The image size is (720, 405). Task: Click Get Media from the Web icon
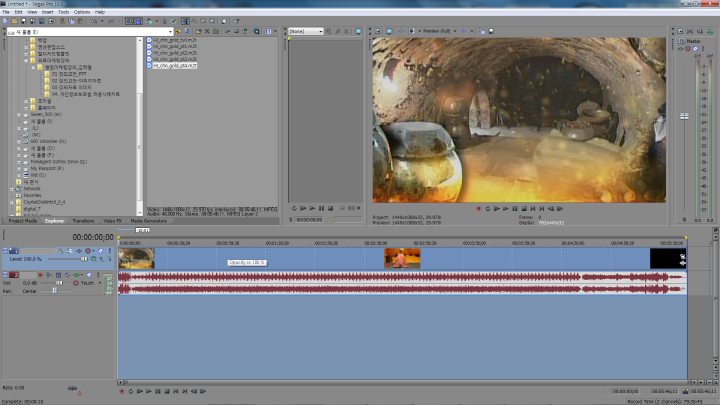(256, 31)
